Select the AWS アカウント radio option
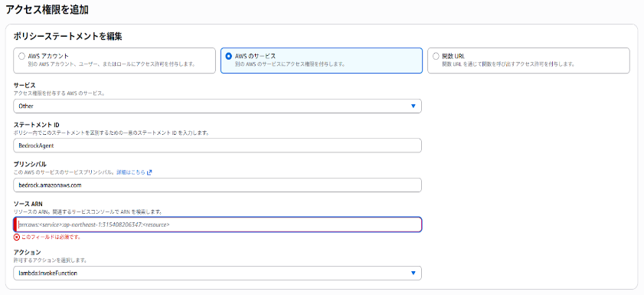 point(21,56)
